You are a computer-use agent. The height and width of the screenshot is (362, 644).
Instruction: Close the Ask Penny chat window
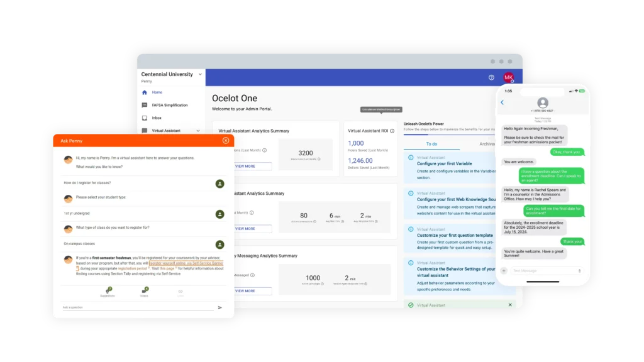(226, 140)
